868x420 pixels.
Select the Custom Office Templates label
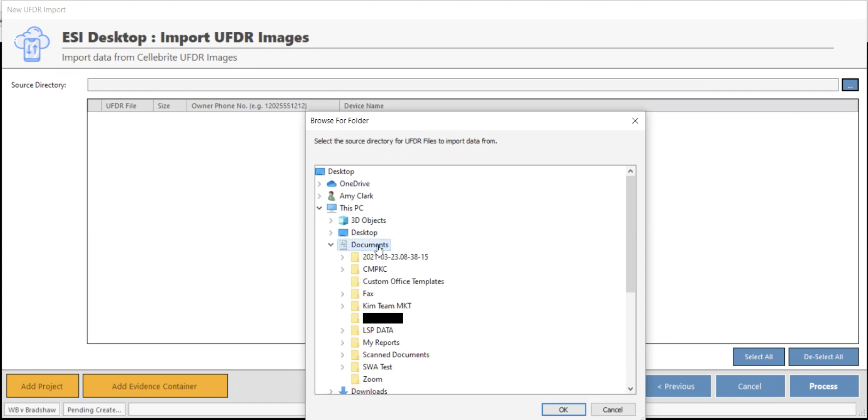tap(403, 281)
